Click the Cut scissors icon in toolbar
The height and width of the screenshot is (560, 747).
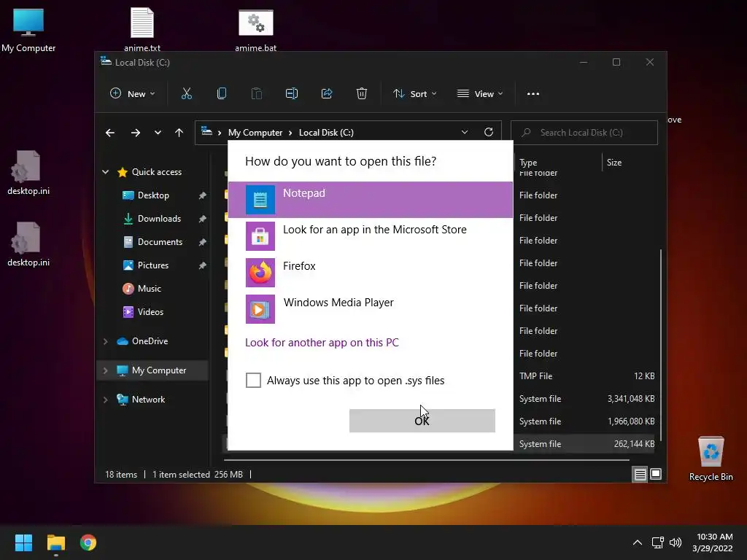tap(186, 94)
